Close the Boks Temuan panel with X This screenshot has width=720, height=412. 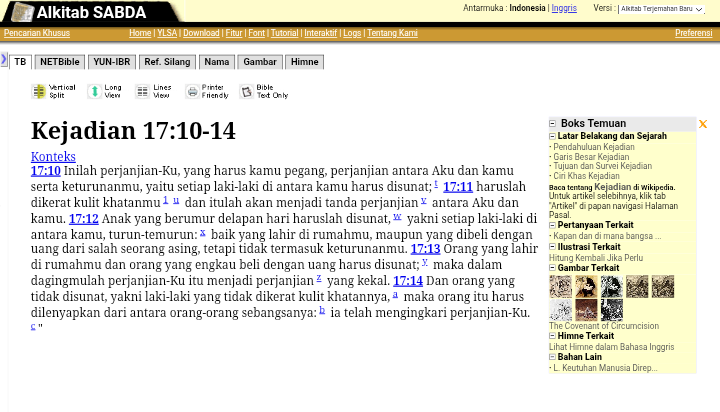click(x=703, y=124)
